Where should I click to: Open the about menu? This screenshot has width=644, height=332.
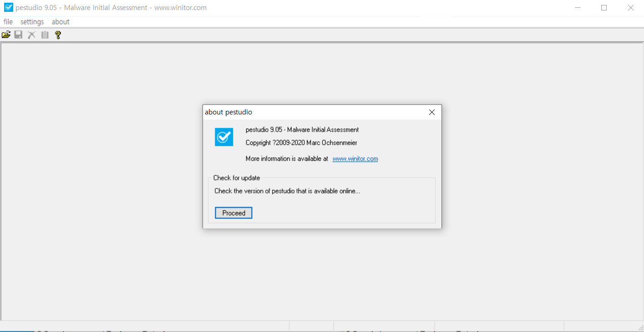click(60, 22)
